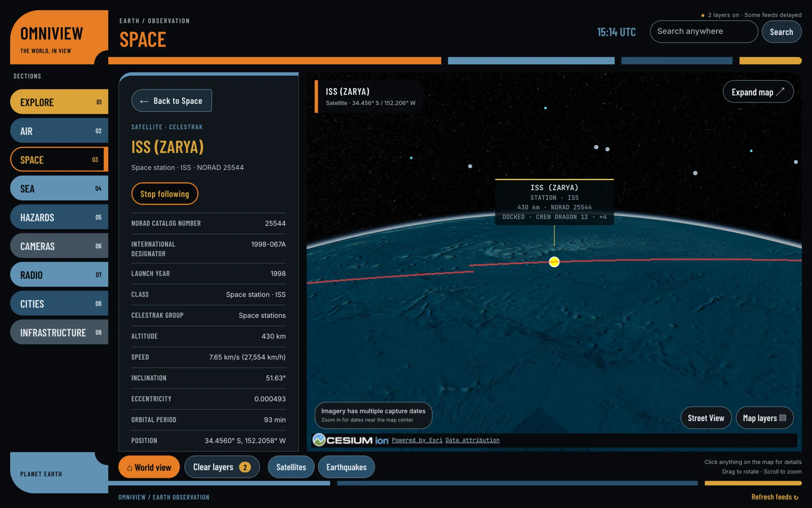Screen dimensions: 812x508
Task: Go to the Cities section
Action: (x=59, y=304)
